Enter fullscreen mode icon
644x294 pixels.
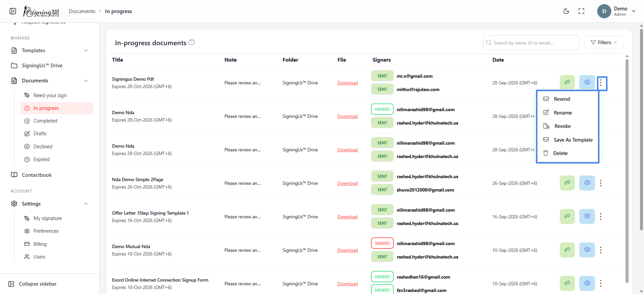pyautogui.click(x=581, y=11)
